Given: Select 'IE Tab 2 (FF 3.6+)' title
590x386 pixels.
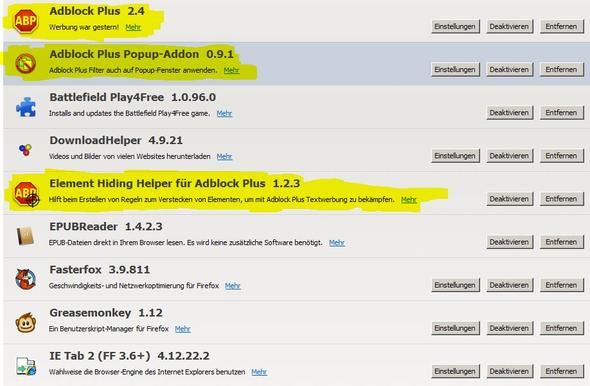Looking at the screenshot, I should click(x=100, y=356).
